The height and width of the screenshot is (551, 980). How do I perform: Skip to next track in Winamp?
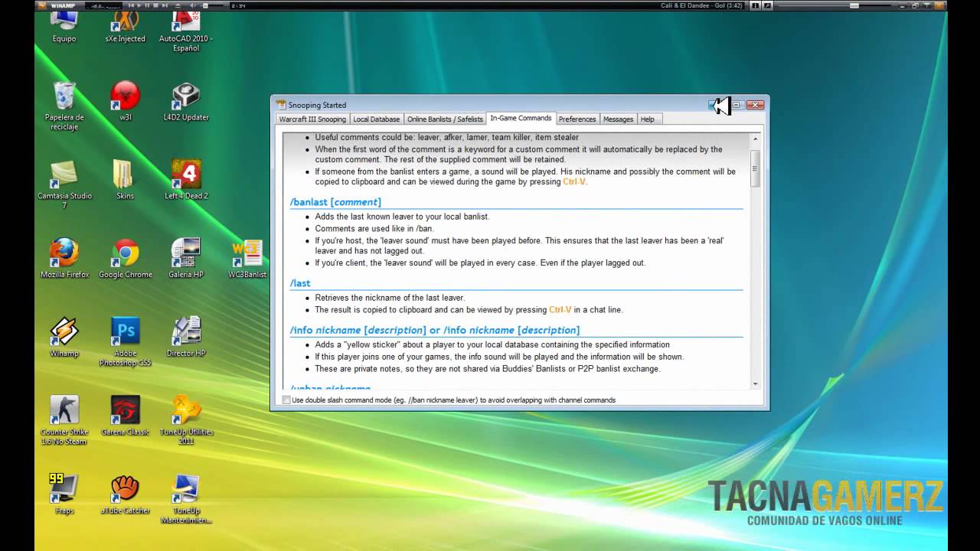pos(165,5)
